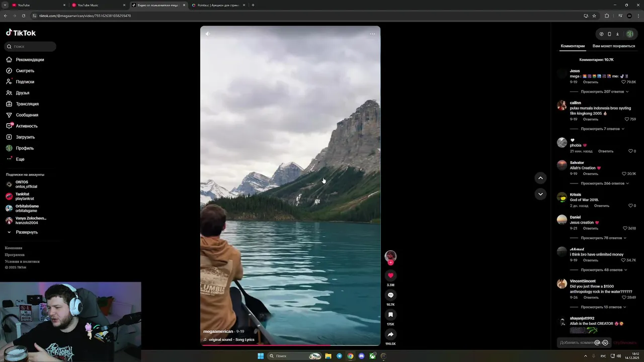Expand Просмотреть 7 ответов under callinn
Image resolution: width=644 pixels, height=362 pixels.
point(602,129)
